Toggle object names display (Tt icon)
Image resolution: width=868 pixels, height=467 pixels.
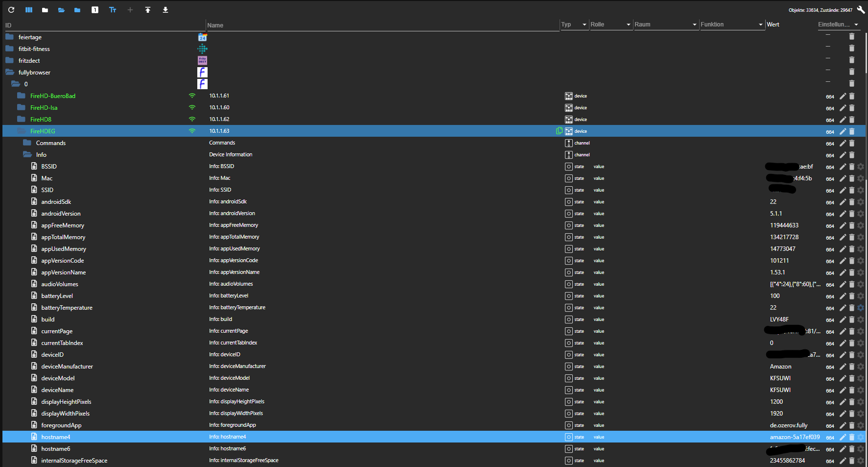click(113, 10)
